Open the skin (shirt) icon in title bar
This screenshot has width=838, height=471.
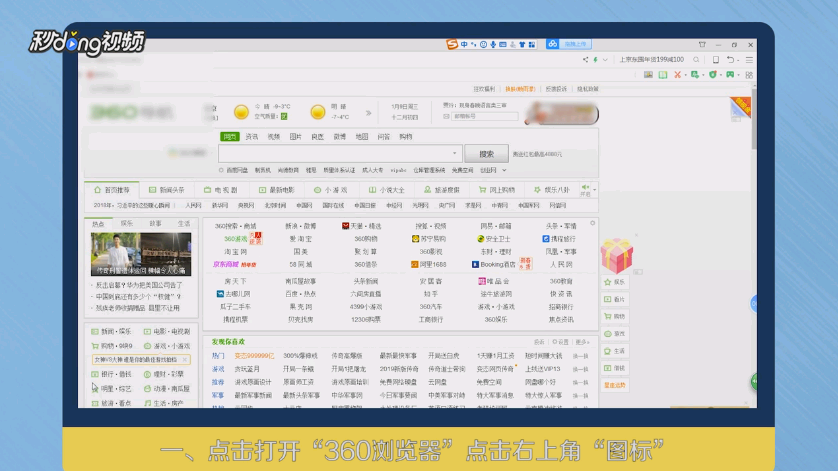702,45
